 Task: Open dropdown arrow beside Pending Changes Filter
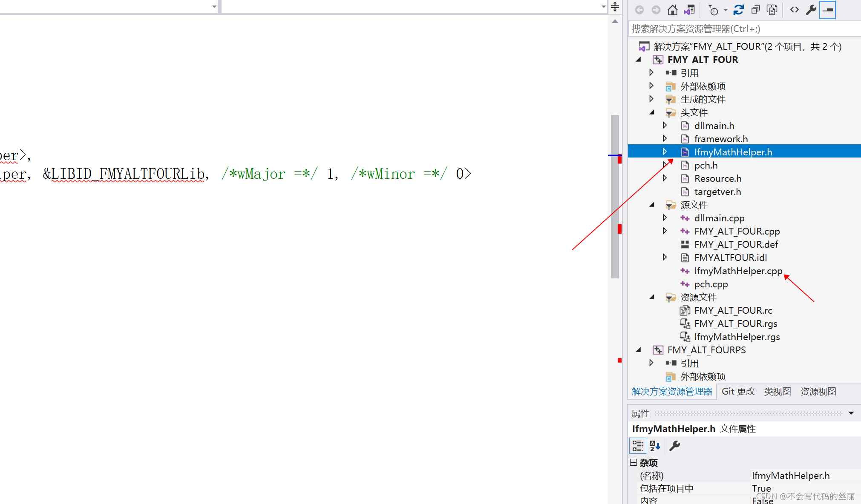[x=726, y=10]
